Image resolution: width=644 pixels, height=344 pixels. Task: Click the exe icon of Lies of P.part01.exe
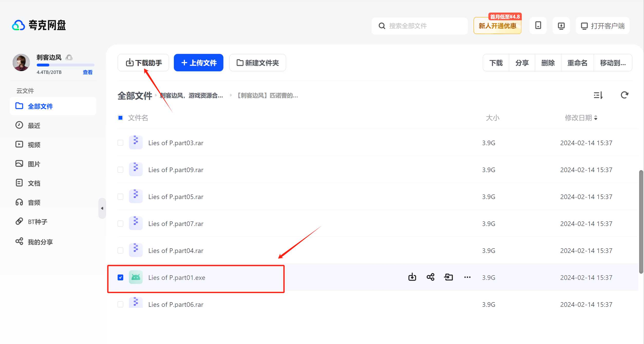[136, 277]
